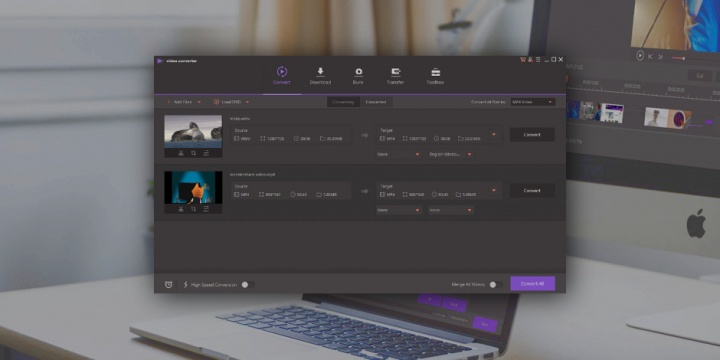Open the Burn disc section icon
The width and height of the screenshot is (720, 360).
pos(358,72)
